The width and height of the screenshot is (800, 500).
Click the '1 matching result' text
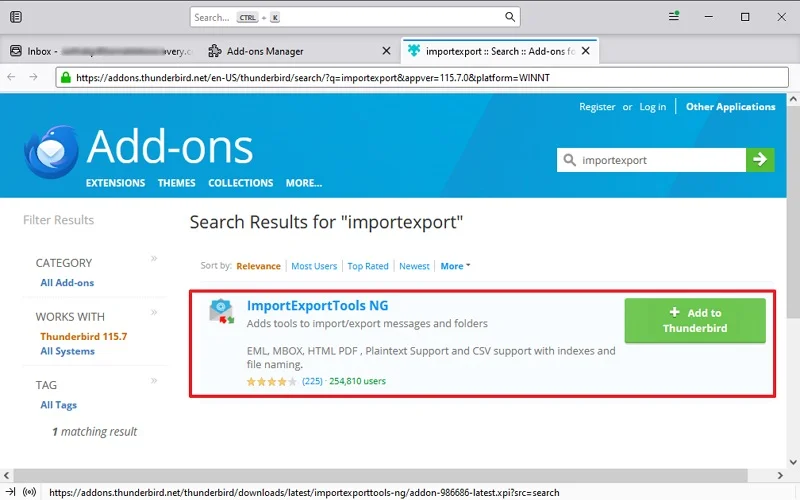(94, 432)
